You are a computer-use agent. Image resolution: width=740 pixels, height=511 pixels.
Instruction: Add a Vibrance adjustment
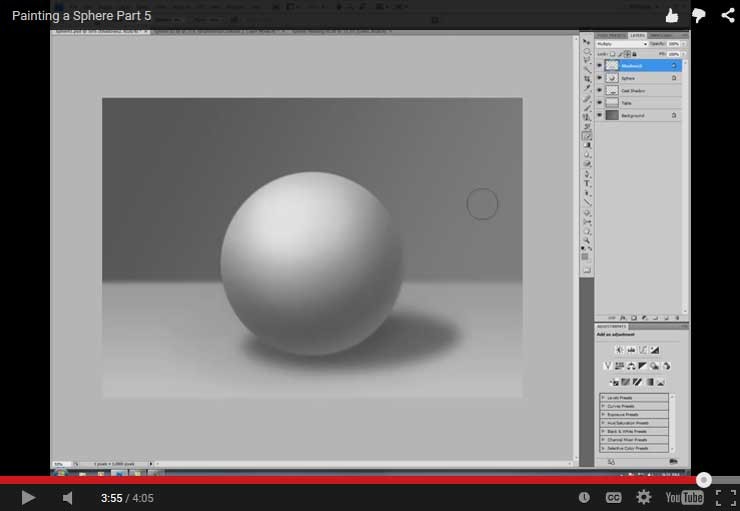coord(608,366)
